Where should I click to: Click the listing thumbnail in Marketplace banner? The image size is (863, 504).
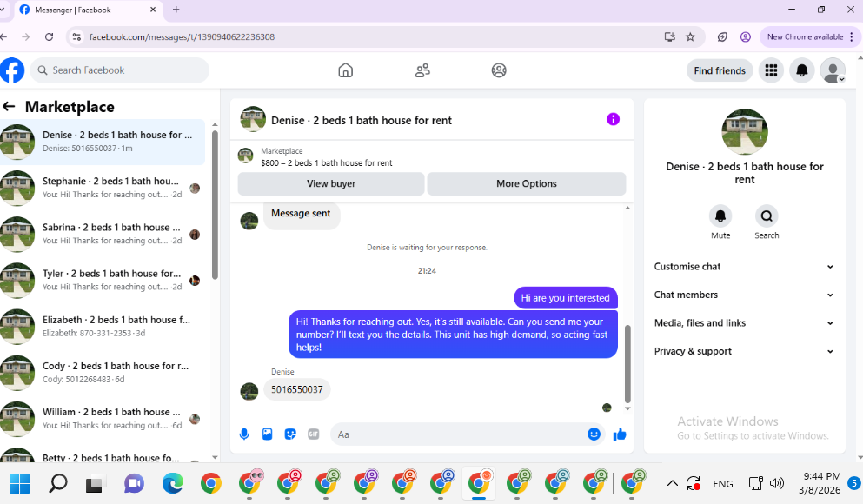[245, 156]
